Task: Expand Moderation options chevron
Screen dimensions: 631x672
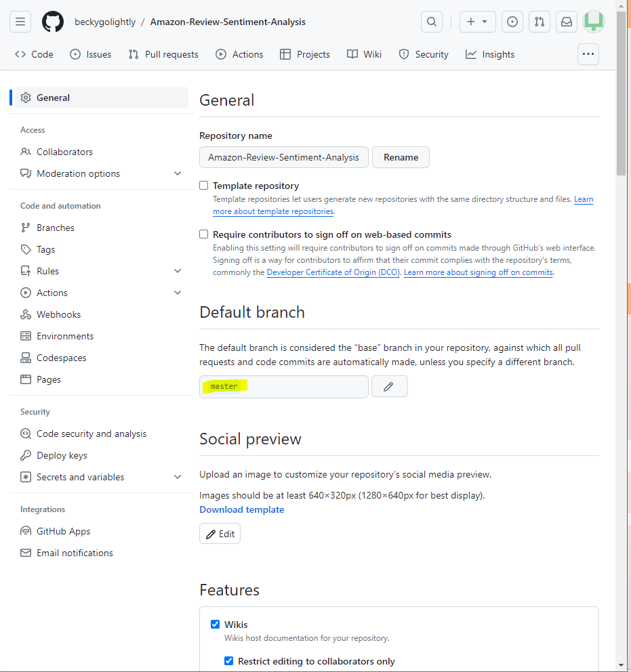Action: tap(178, 173)
